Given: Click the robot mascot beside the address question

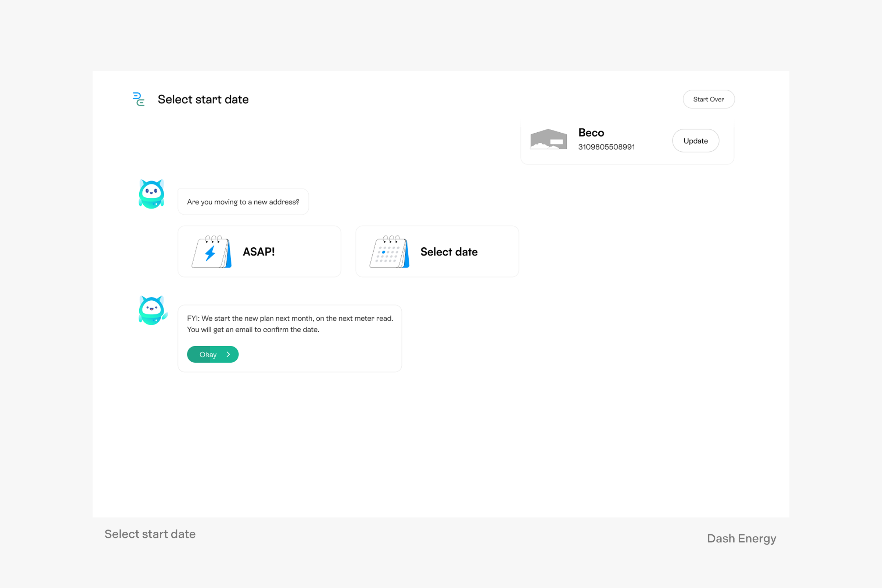Looking at the screenshot, I should coord(151,194).
